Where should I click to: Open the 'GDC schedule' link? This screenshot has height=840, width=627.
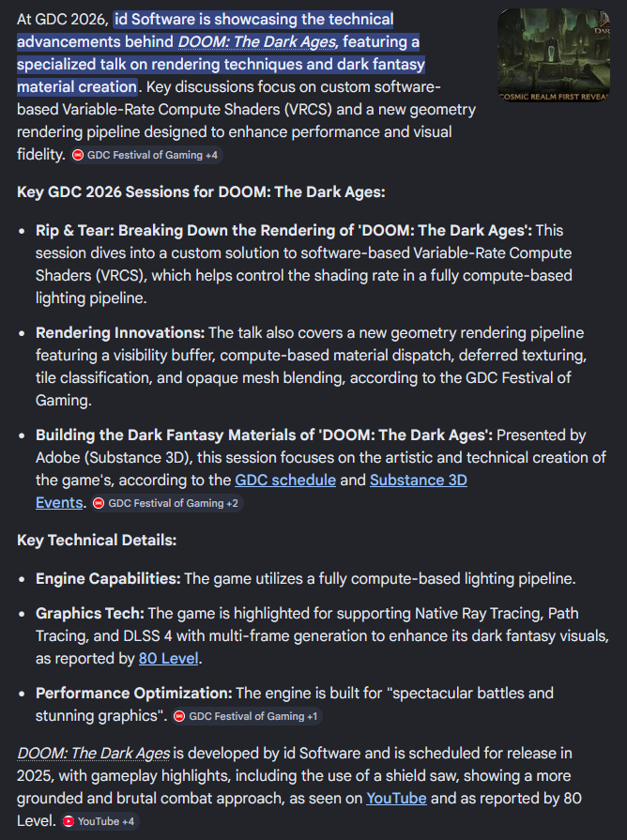(285, 480)
